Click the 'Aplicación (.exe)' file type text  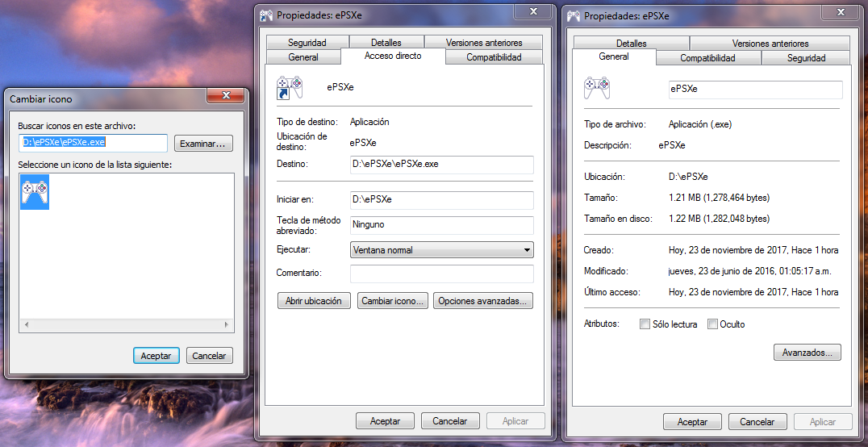tap(700, 124)
